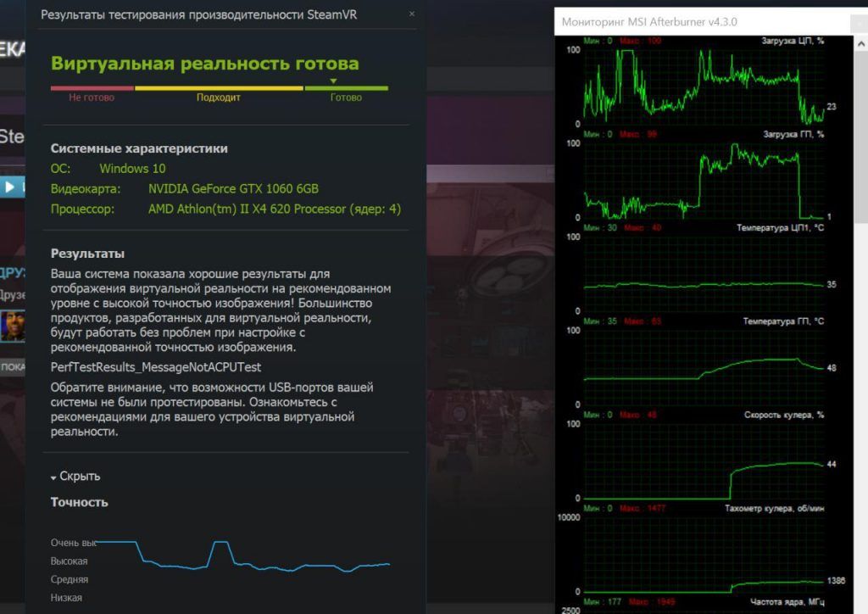Click the green Готово rating segment

(346, 88)
